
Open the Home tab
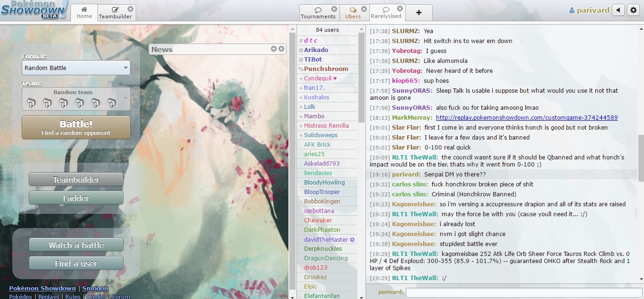coord(84,13)
